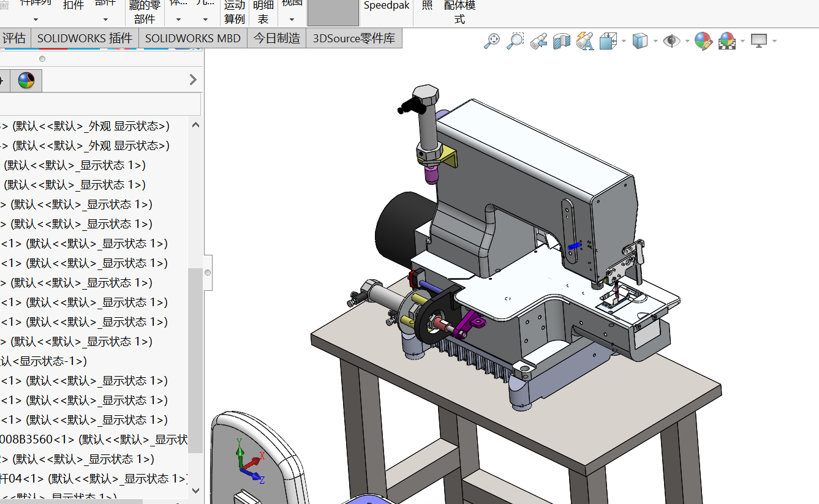Select the Zoom to Area tool
Viewport: 819px width, 504px height.
point(515,41)
